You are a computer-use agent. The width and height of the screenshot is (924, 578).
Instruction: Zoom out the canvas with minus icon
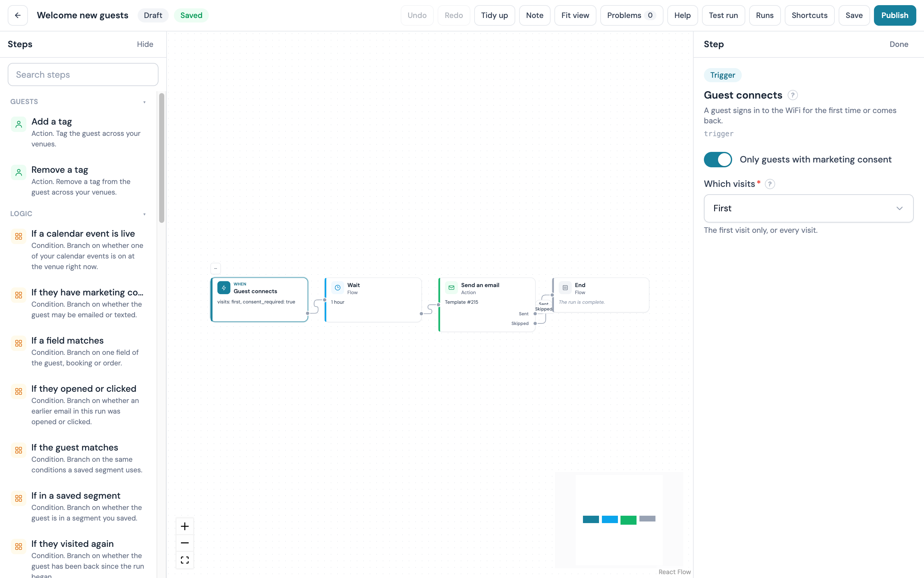185,543
